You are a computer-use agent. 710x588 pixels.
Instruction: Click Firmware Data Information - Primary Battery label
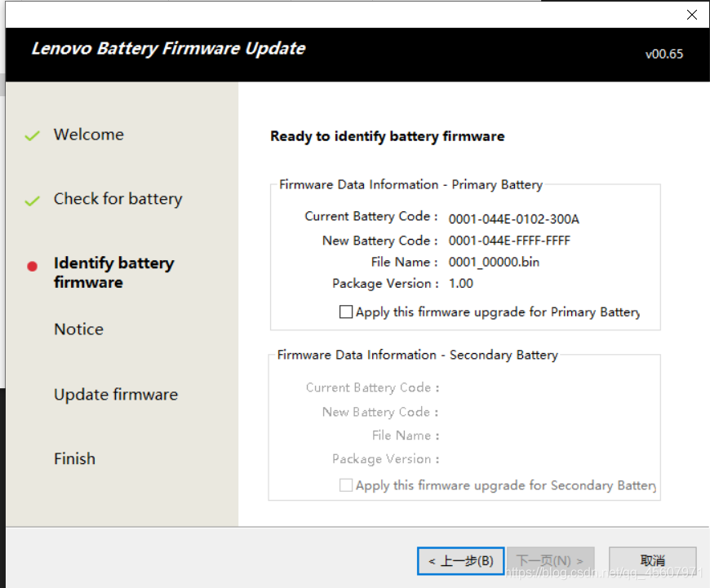(x=410, y=184)
